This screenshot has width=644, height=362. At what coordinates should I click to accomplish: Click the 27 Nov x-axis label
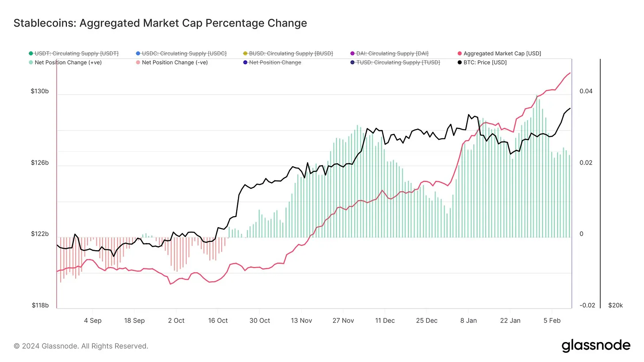[343, 320]
